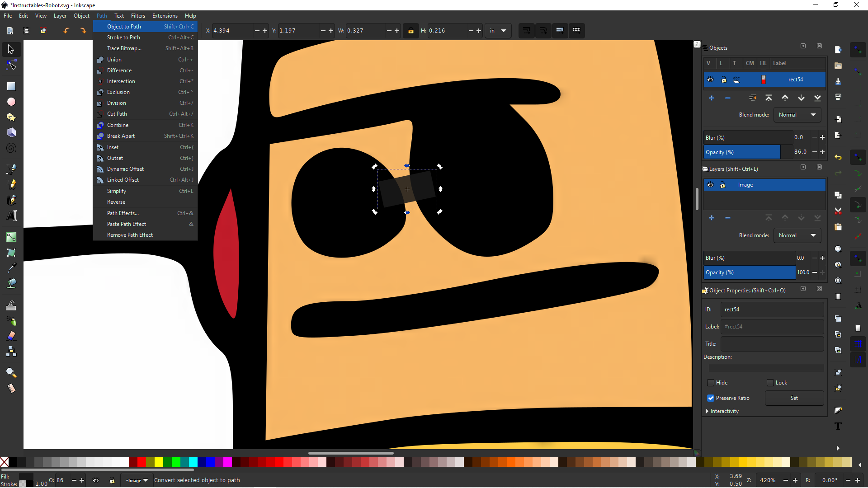Toggle the lock on the Image layer
The image size is (868, 488).
[723, 185]
